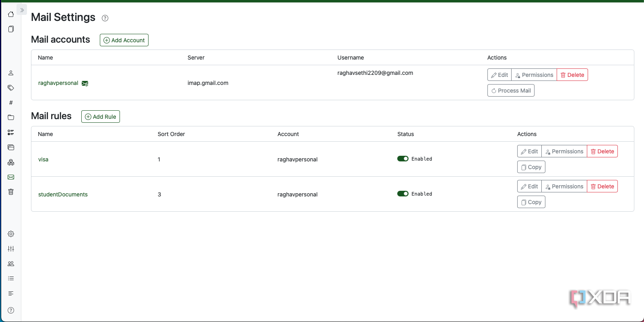Disable the visa mail rule toggle
Screen dimensions: 644x322
[403, 159]
